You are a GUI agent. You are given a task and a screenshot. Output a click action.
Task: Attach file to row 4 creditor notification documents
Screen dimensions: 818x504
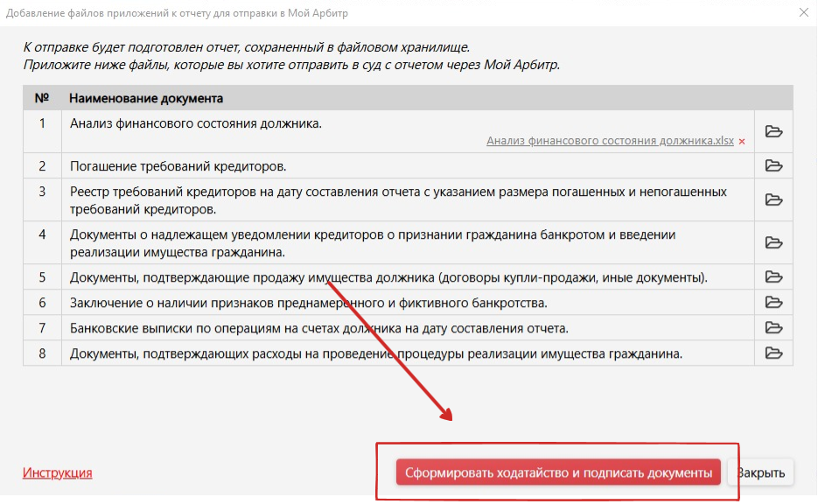773,242
